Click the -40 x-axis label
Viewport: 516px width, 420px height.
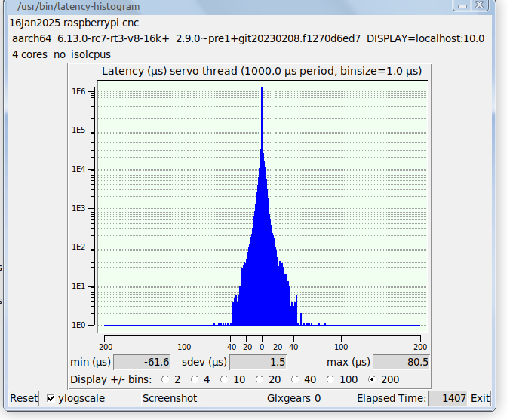230,347
